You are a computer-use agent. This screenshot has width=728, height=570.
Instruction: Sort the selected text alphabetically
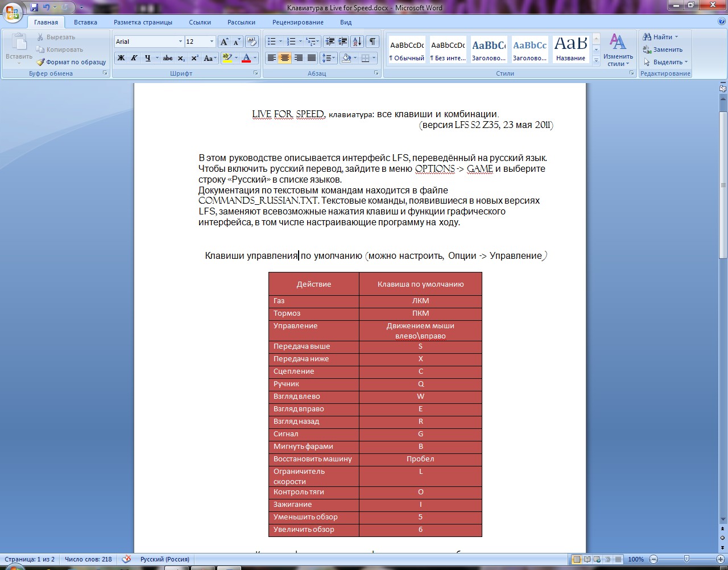click(357, 42)
